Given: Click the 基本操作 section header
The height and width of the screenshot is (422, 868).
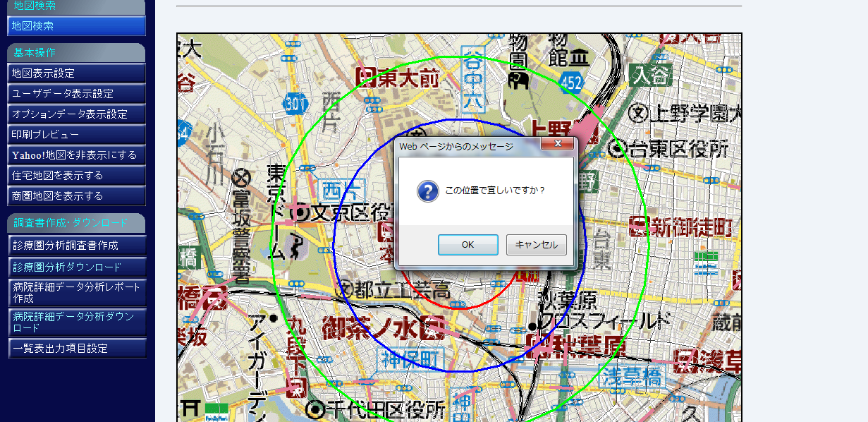Looking at the screenshot, I should point(76,52).
